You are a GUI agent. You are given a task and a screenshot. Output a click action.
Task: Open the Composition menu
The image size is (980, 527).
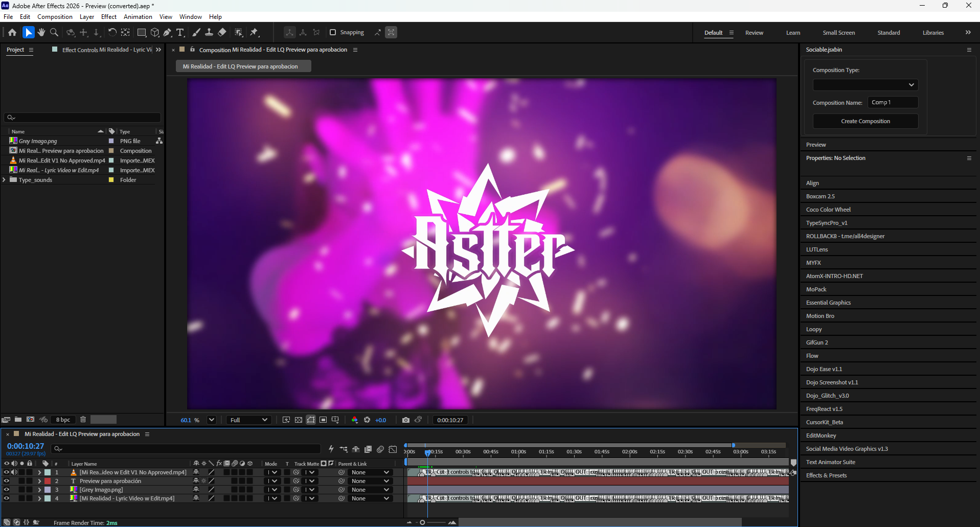point(55,17)
